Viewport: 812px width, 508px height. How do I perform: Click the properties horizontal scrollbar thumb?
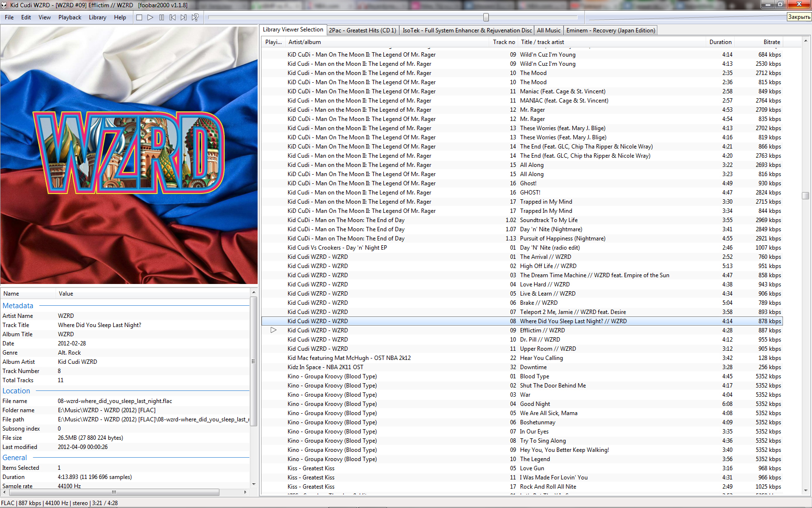pyautogui.click(x=114, y=492)
